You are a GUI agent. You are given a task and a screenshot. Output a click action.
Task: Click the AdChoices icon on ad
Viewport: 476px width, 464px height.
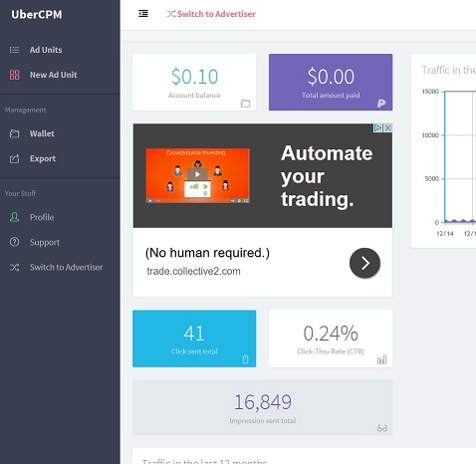[x=378, y=127]
